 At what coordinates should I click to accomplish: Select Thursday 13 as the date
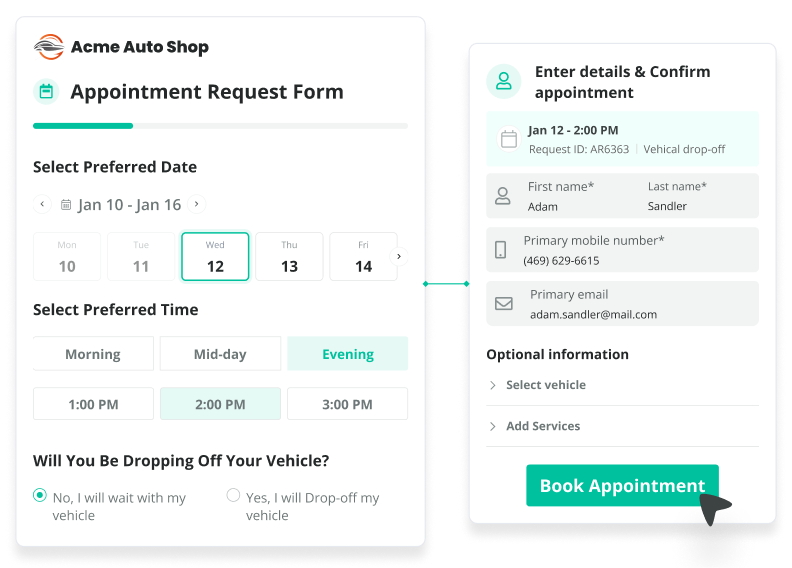(289, 257)
